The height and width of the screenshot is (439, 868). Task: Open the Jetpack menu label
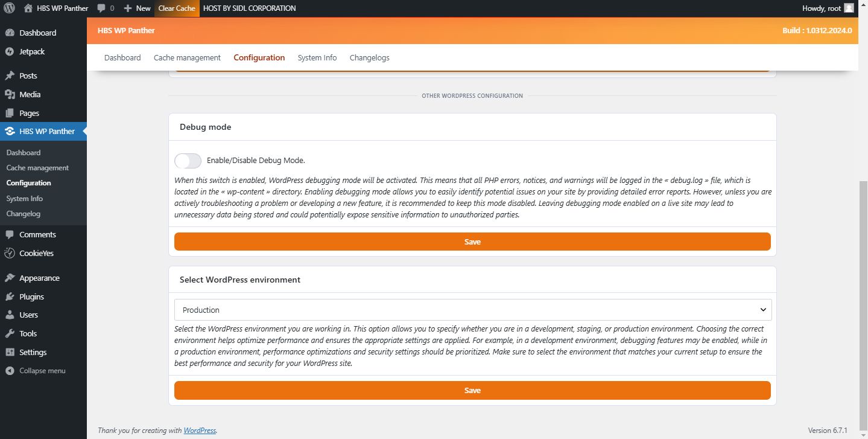coord(32,51)
